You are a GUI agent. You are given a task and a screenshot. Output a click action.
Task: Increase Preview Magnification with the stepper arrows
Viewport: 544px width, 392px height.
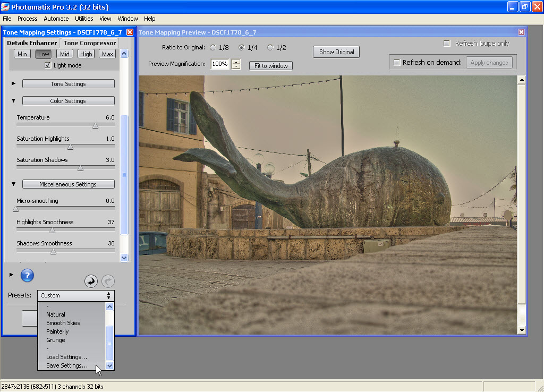[x=236, y=62]
